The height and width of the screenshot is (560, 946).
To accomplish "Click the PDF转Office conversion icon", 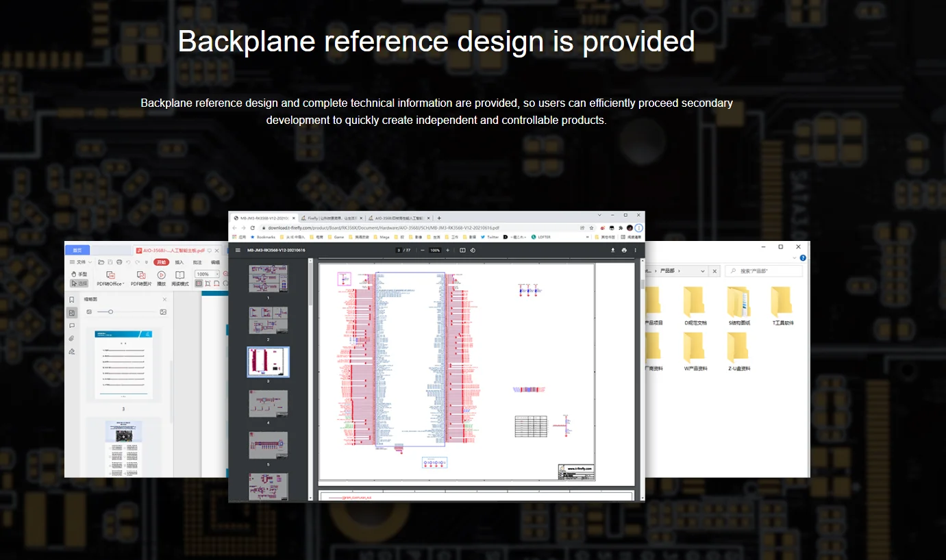I will [x=110, y=275].
